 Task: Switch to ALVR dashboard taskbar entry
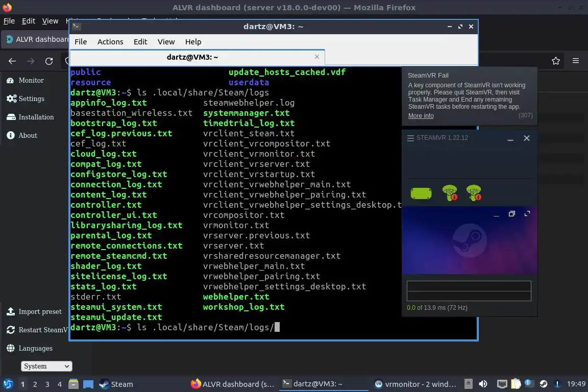(x=233, y=384)
